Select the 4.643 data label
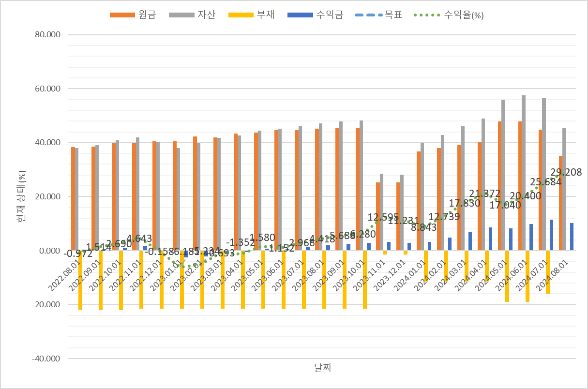588x389 pixels. point(139,239)
